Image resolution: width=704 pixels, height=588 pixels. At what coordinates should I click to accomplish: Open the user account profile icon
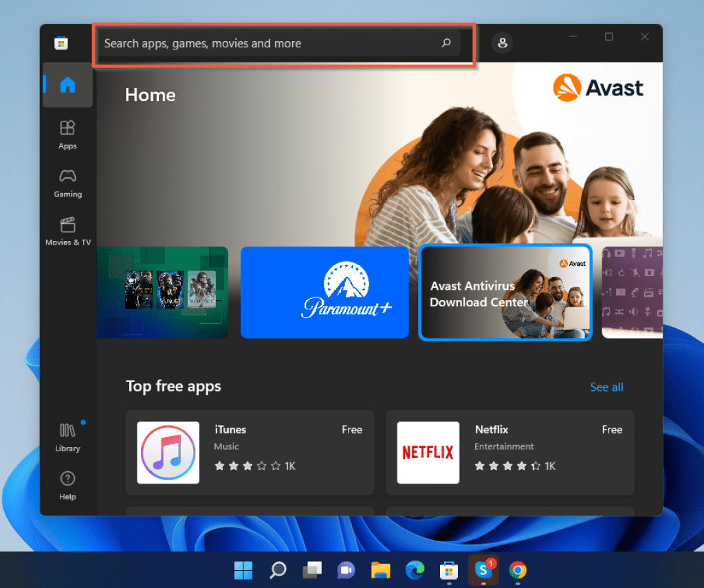(503, 43)
